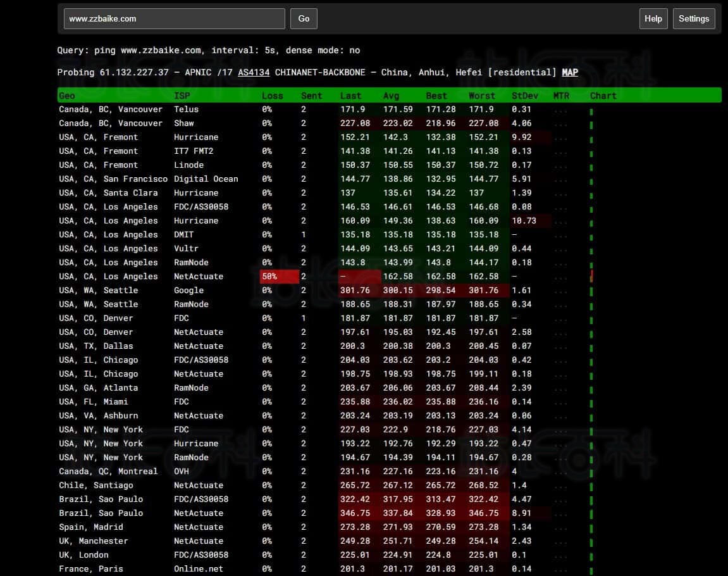Open the Settings panel
728x576 pixels.
coord(694,19)
